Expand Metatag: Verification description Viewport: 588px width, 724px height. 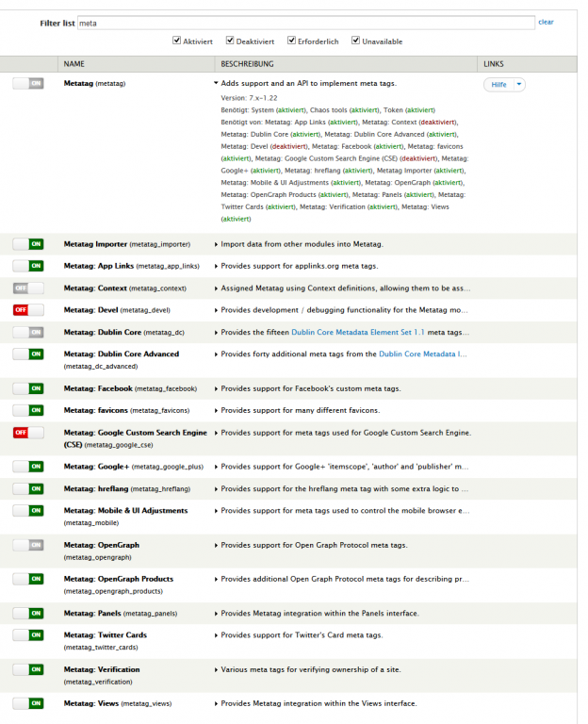pos(216,669)
